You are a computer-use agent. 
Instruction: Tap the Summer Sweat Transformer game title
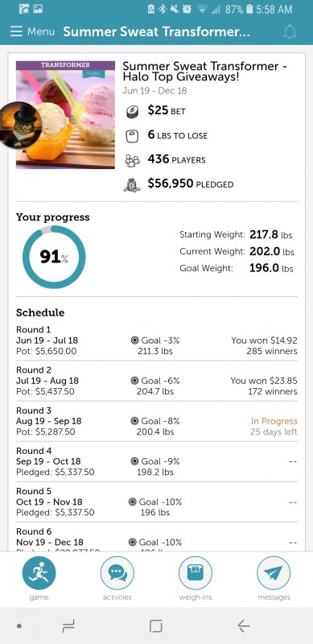[204, 72]
